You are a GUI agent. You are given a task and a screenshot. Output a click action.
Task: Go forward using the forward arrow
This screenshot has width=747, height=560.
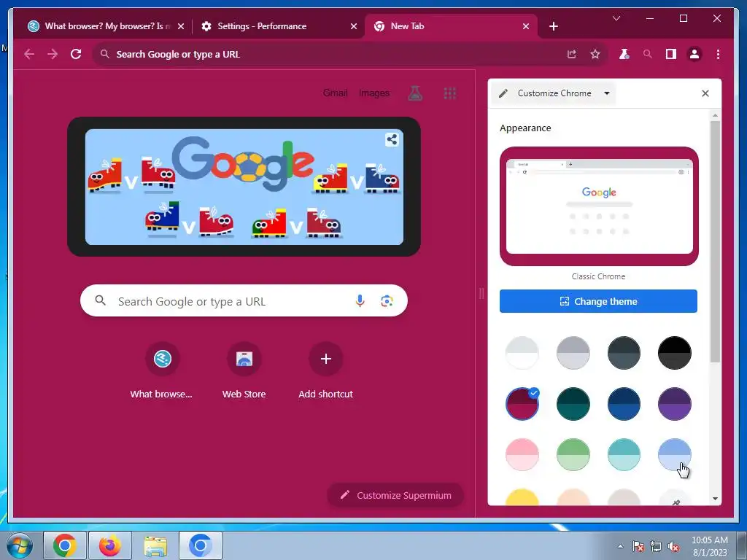[53, 54]
